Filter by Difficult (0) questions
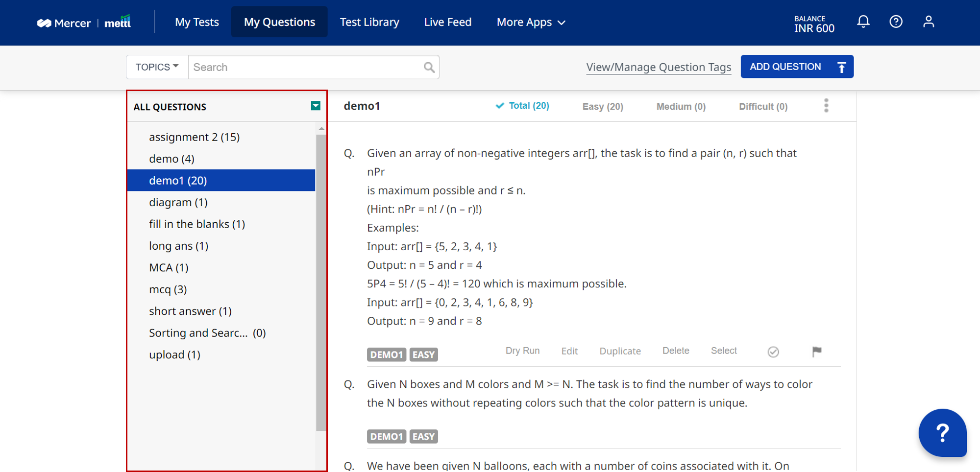 pos(763,106)
